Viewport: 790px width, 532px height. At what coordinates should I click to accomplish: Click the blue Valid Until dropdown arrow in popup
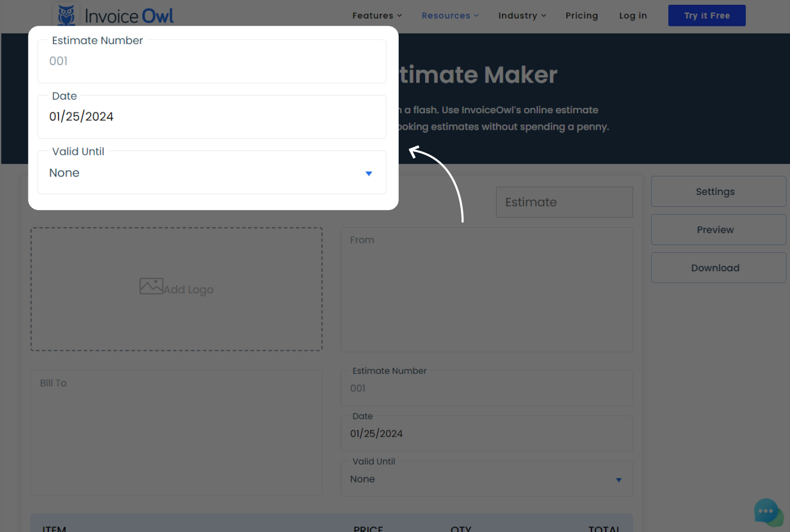coord(369,173)
